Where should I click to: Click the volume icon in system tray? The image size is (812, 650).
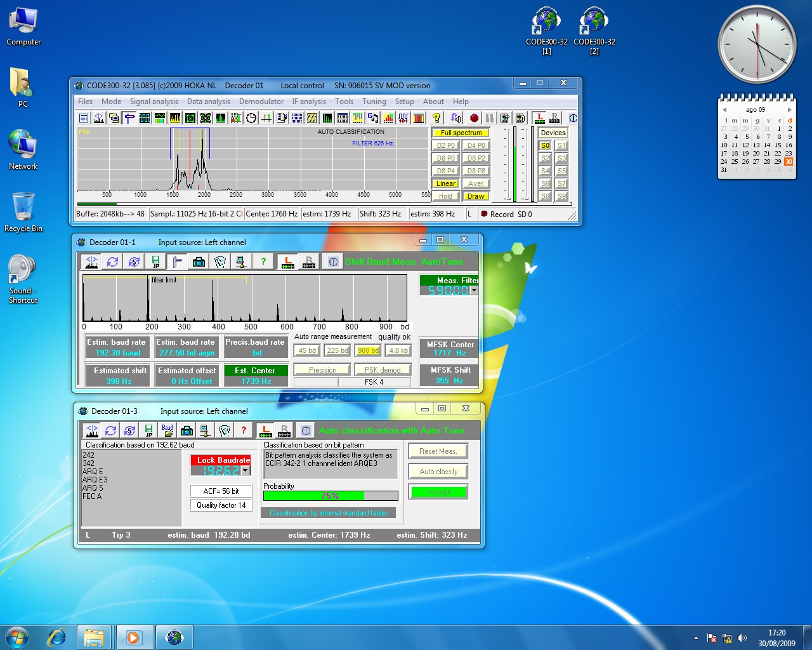click(742, 638)
